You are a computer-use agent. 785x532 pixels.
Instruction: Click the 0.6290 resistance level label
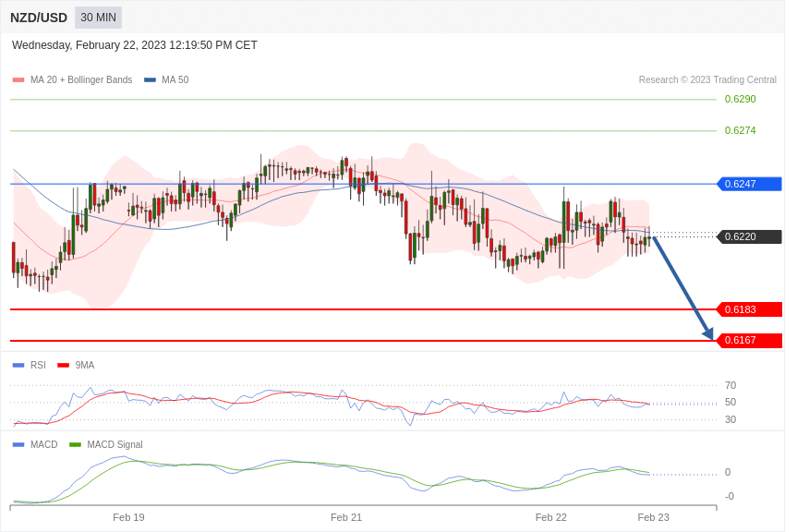click(740, 99)
